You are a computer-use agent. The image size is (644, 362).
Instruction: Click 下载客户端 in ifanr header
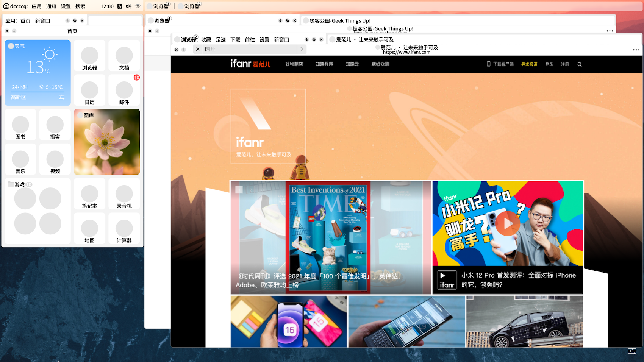[x=500, y=64]
